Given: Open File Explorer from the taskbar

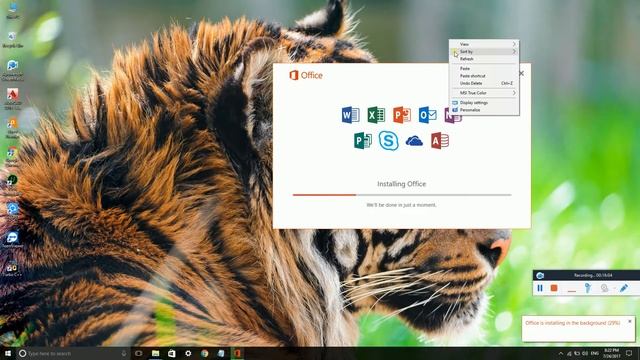Looking at the screenshot, I should coord(156,353).
